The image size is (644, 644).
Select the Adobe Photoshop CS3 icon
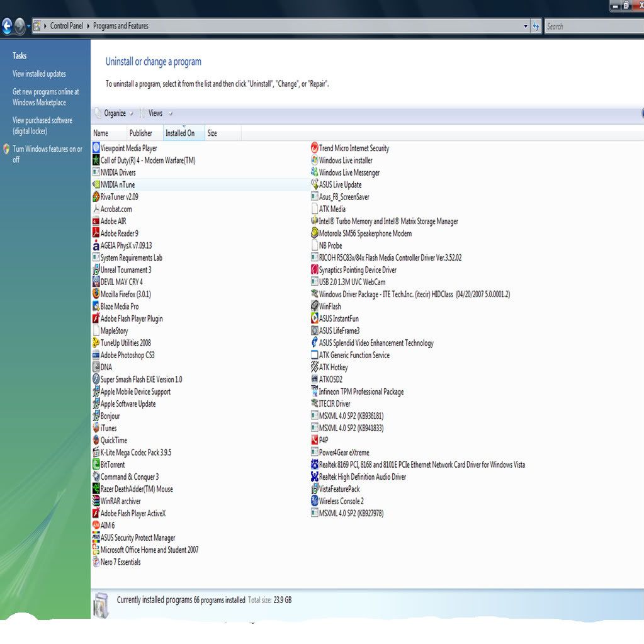click(x=96, y=355)
